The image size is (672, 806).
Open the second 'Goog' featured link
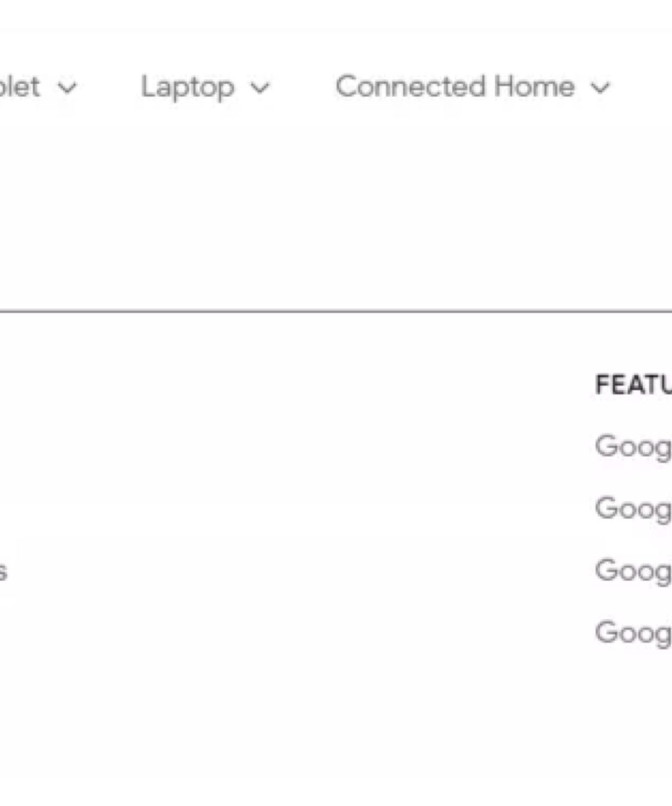633,509
